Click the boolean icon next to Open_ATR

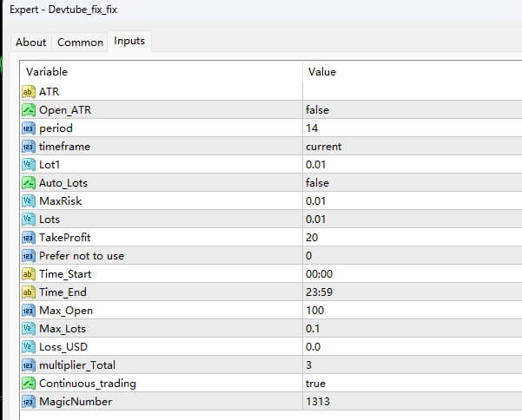[x=28, y=109]
